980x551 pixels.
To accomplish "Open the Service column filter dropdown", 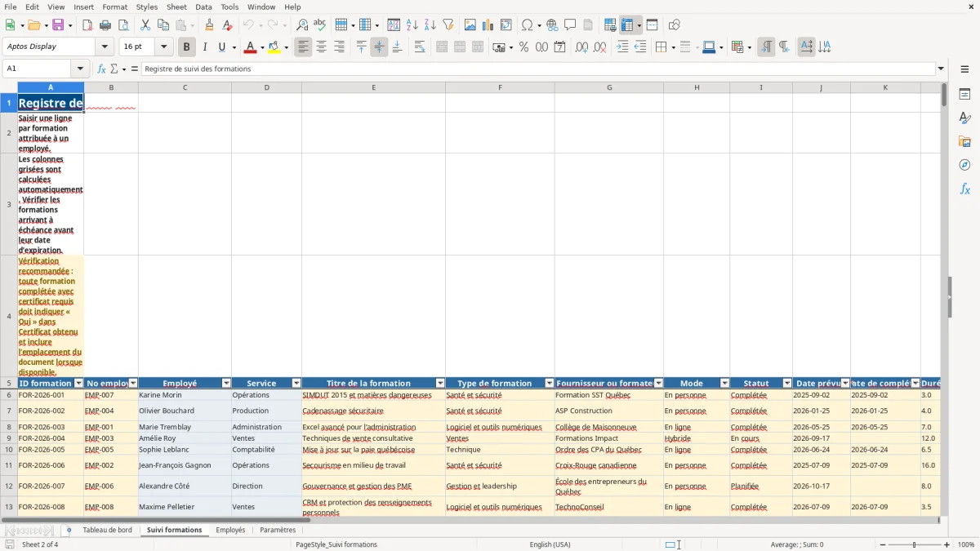I will tap(296, 383).
